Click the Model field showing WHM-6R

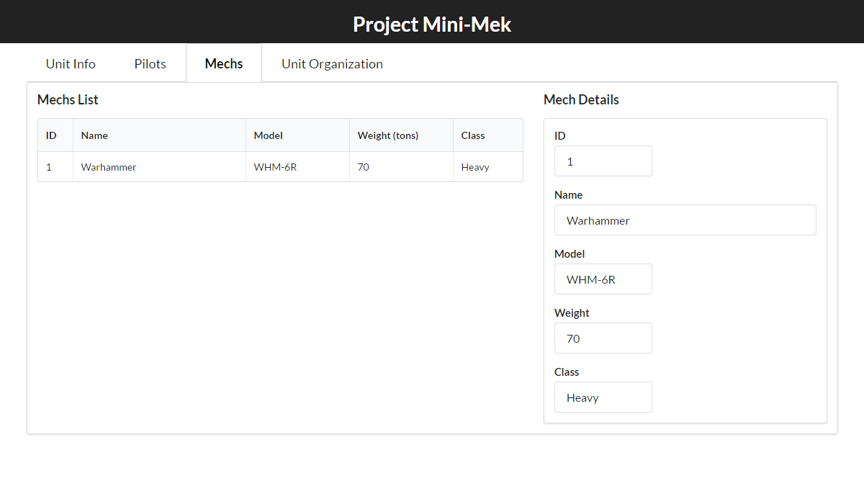click(x=603, y=279)
